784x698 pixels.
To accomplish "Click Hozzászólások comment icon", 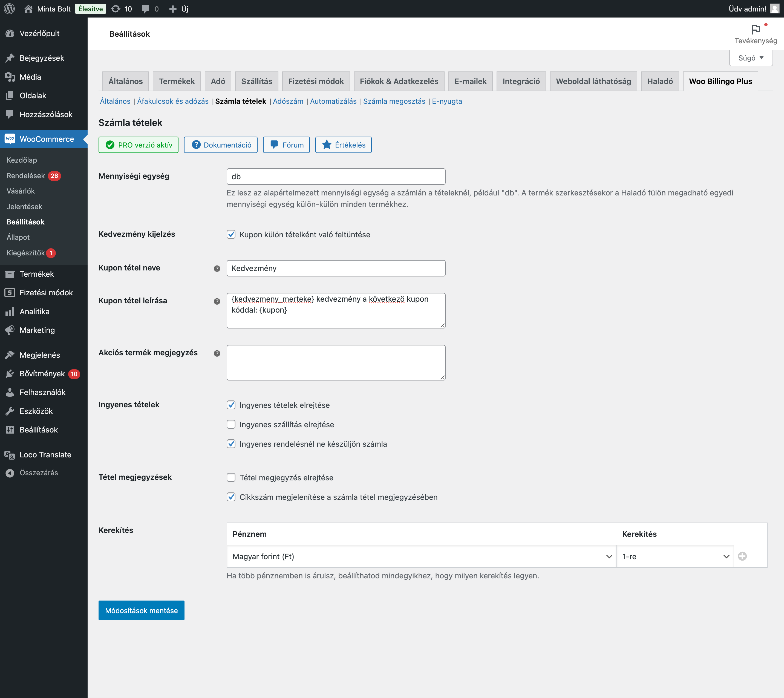I will [10, 114].
